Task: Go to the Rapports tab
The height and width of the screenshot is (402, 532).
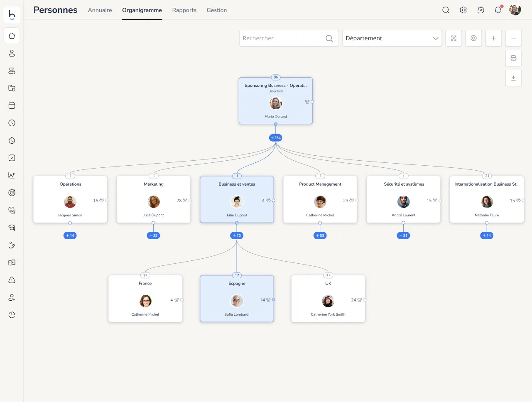Action: click(184, 10)
